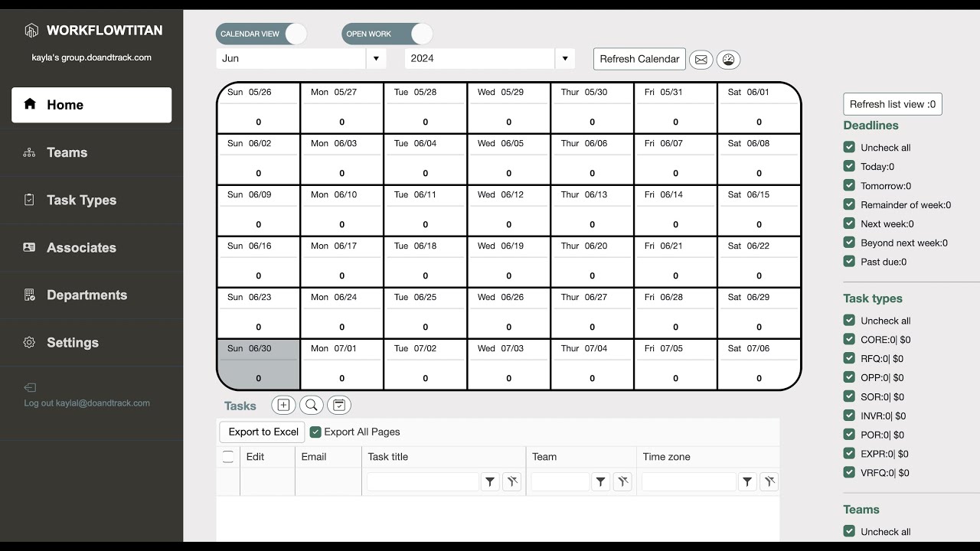The width and height of the screenshot is (980, 551).
Task: Click the Settings gear icon
Action: [x=29, y=342]
